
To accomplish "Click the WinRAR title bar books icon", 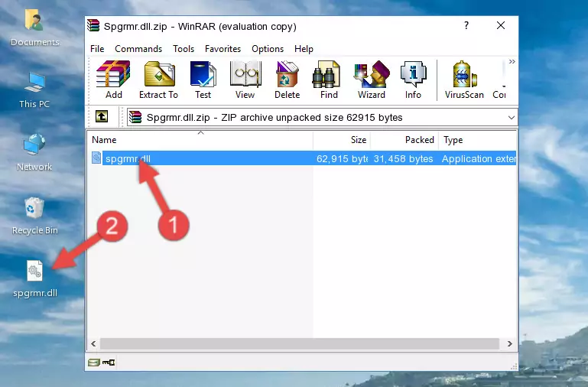I will [93, 25].
